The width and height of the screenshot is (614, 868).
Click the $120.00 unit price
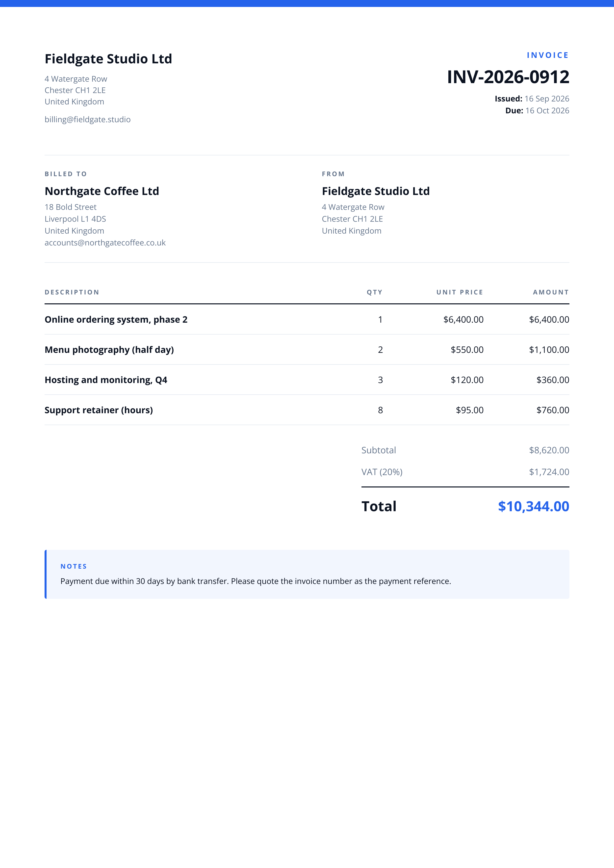pyautogui.click(x=467, y=380)
